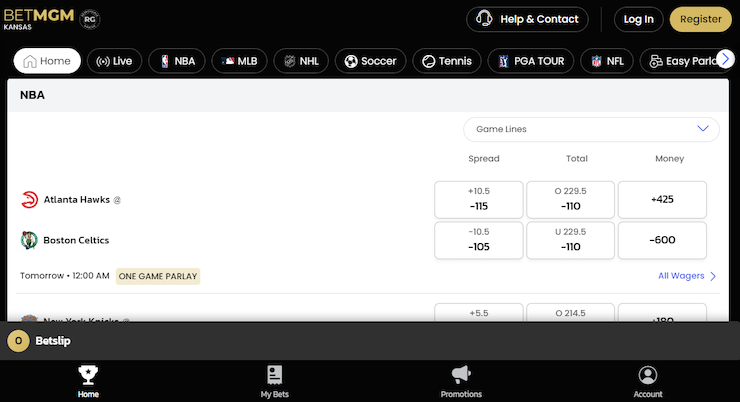Viewport: 740px width, 402px height.
Task: Click the Log In button
Action: coord(638,19)
